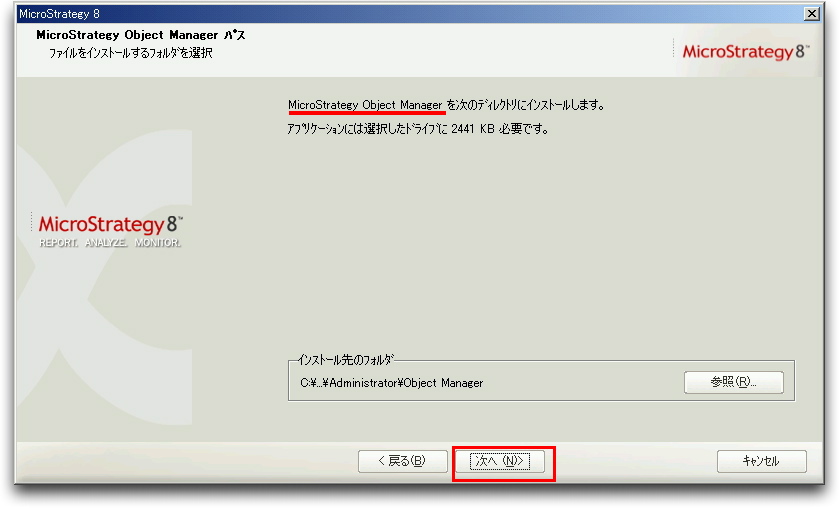
Task: Select the C:¥...¥Administrator¥Object Manager install path
Action: tap(392, 383)
